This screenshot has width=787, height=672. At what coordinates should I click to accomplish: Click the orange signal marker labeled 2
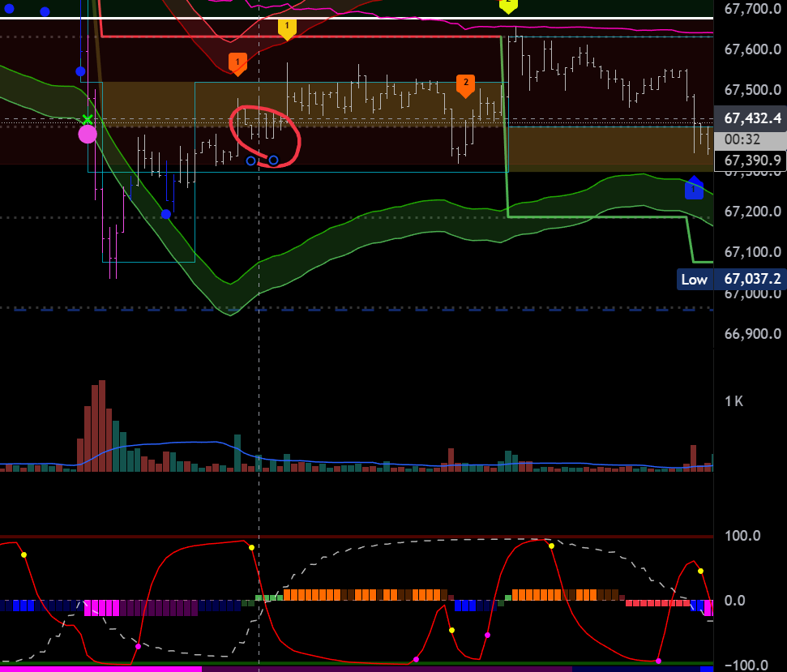(465, 83)
